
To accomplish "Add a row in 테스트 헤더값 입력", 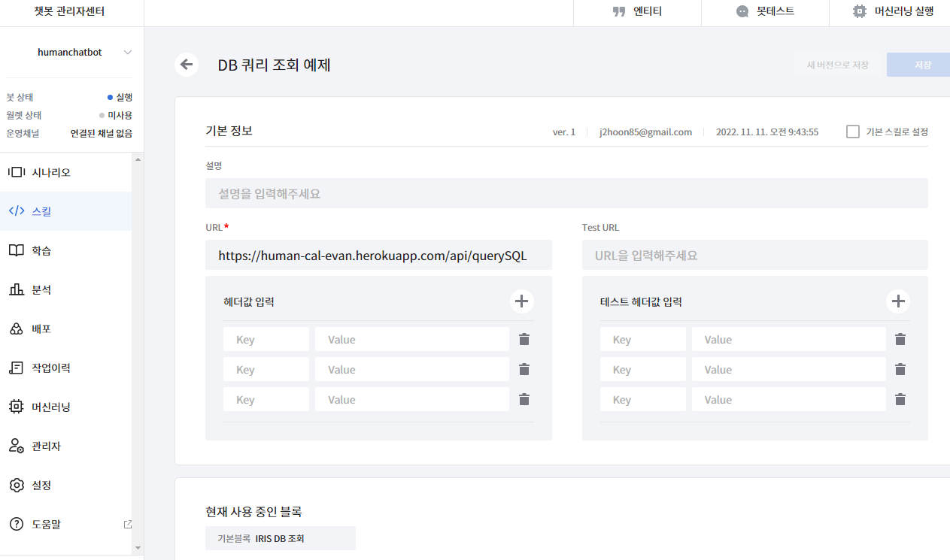I will click(x=898, y=301).
